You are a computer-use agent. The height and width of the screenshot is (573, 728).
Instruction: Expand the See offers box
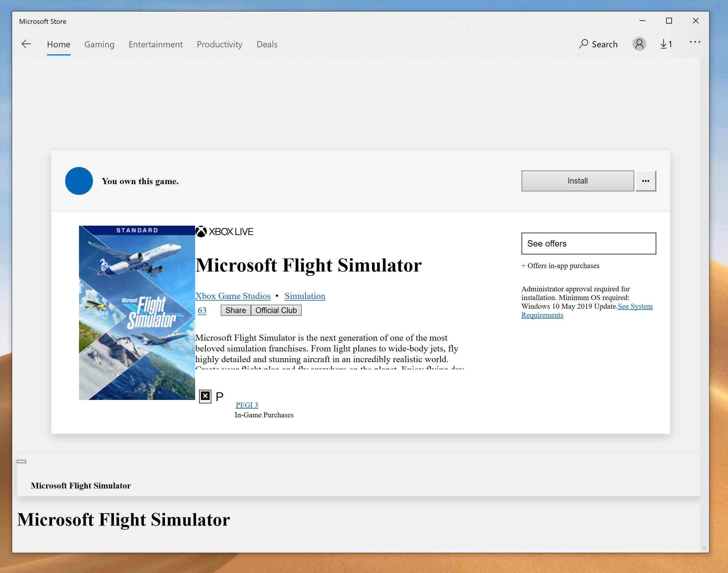[588, 244]
